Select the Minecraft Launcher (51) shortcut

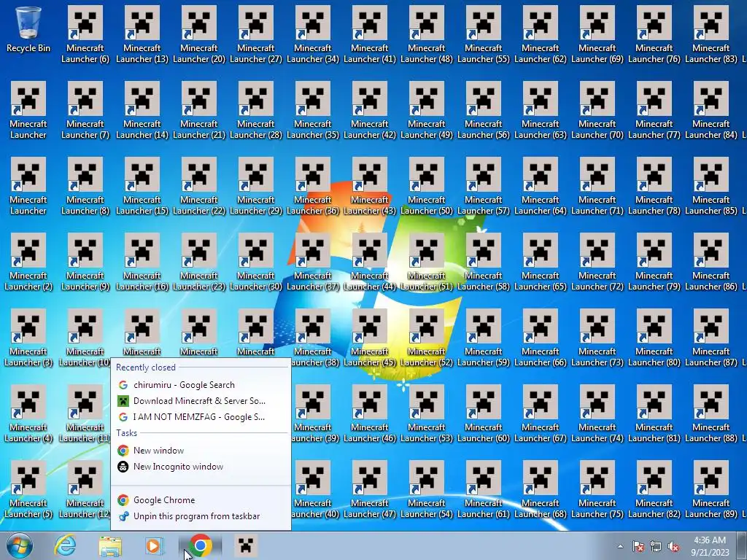pyautogui.click(x=426, y=262)
